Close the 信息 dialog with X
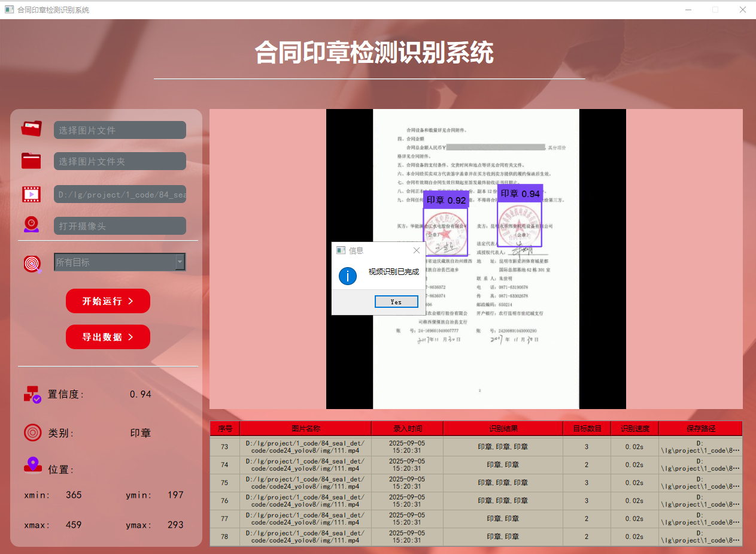Screen dimensions: 756x554 (x=417, y=250)
